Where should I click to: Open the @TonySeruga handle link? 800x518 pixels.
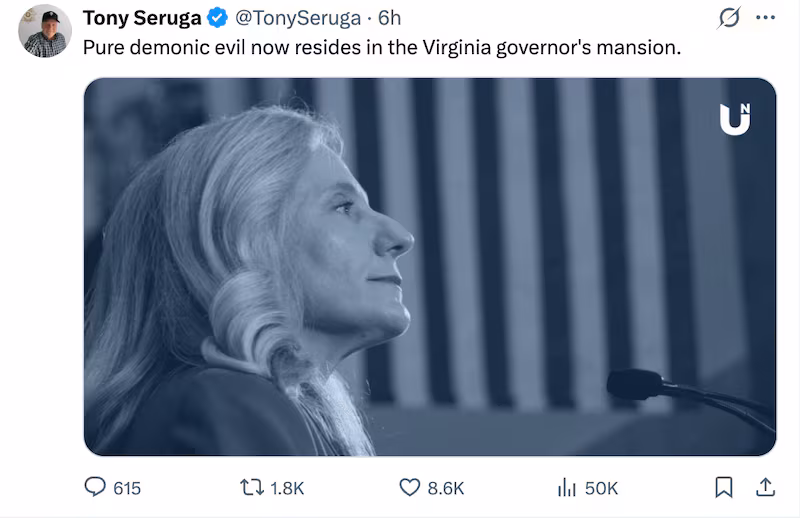[x=297, y=19]
